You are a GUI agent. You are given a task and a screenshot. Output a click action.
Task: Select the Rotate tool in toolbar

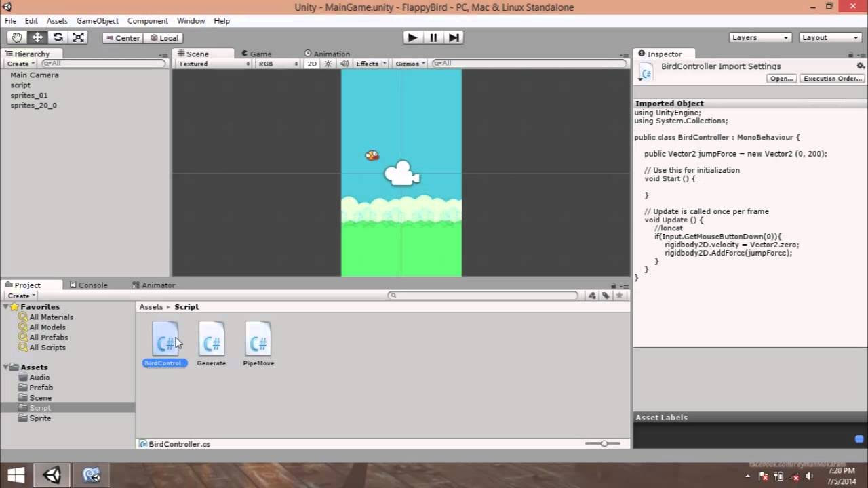click(x=58, y=38)
